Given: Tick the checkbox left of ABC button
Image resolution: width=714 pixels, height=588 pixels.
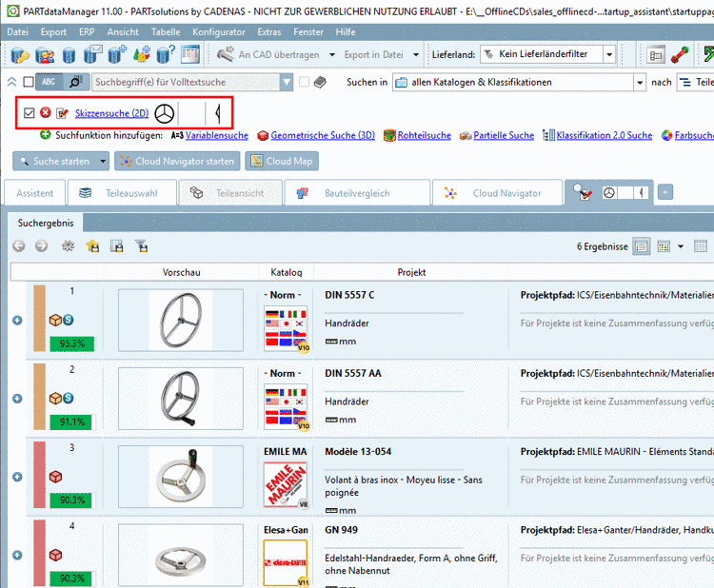Looking at the screenshot, I should [29, 82].
